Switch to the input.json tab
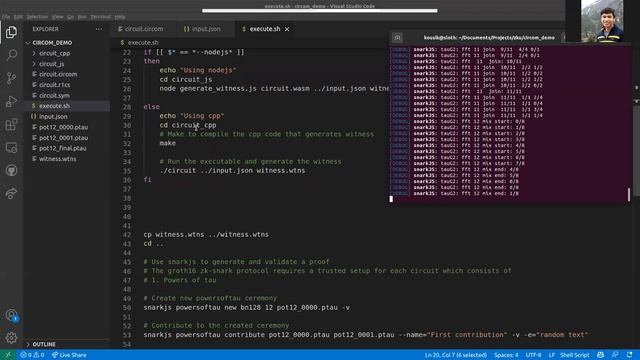 [206, 29]
